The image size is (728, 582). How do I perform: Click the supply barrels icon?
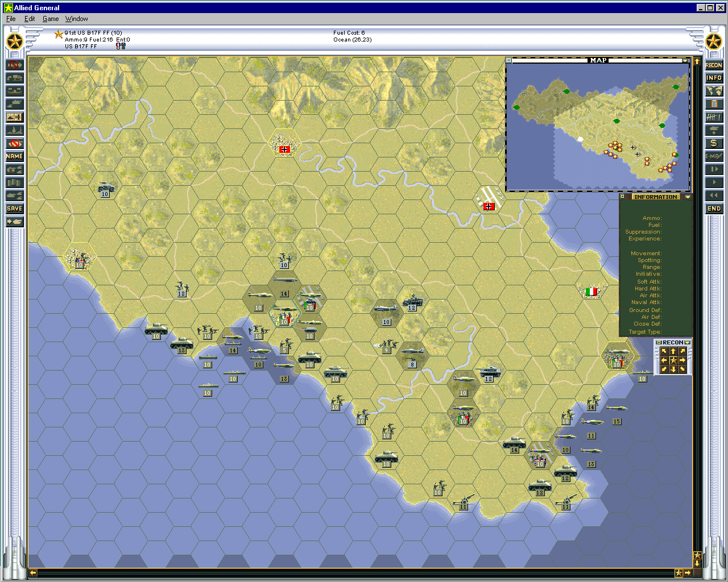pyautogui.click(x=14, y=182)
